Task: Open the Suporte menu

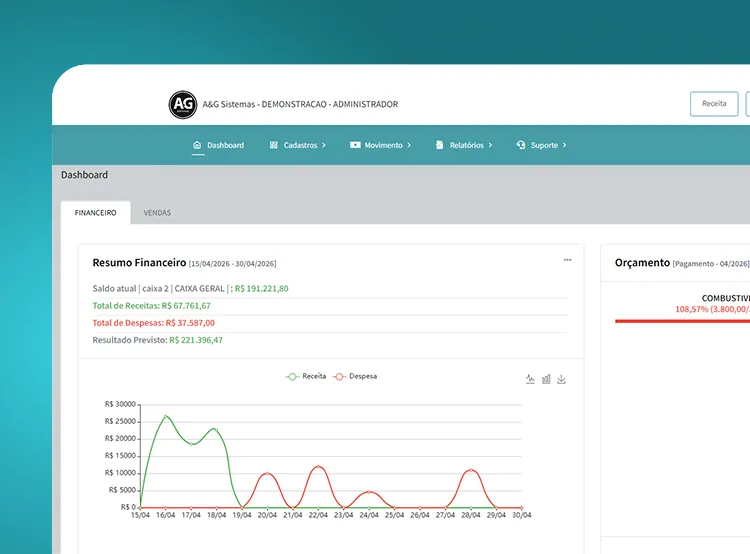Action: 541,145
